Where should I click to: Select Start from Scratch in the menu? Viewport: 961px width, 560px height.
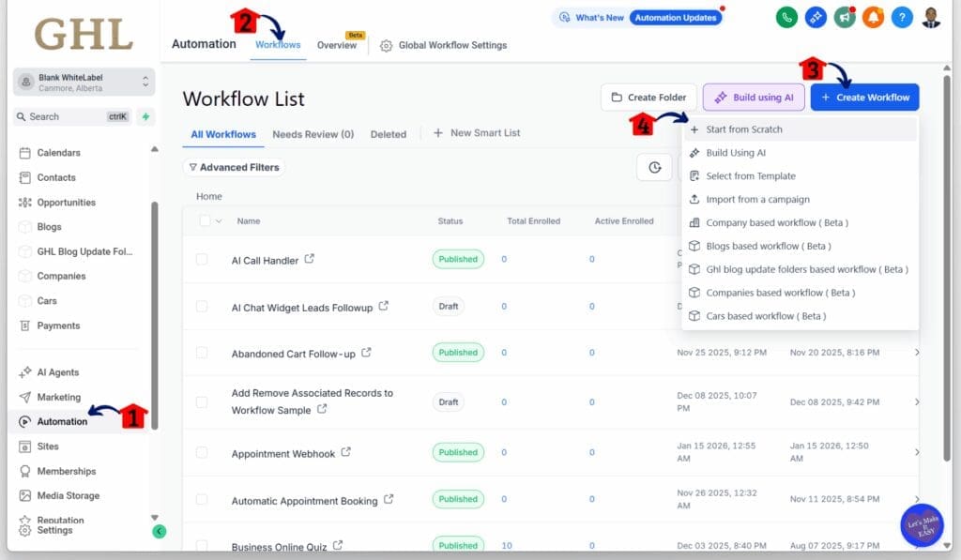[744, 129]
